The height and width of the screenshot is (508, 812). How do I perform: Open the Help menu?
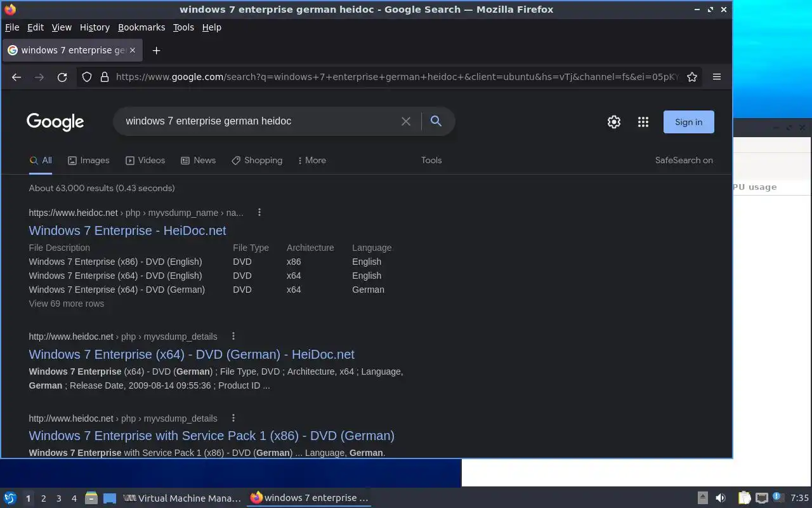click(x=212, y=27)
